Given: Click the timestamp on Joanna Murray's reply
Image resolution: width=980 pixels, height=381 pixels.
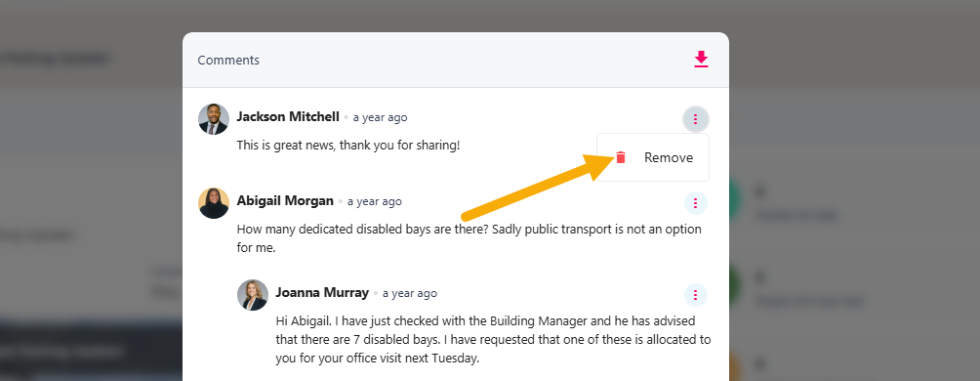Looking at the screenshot, I should click(410, 293).
